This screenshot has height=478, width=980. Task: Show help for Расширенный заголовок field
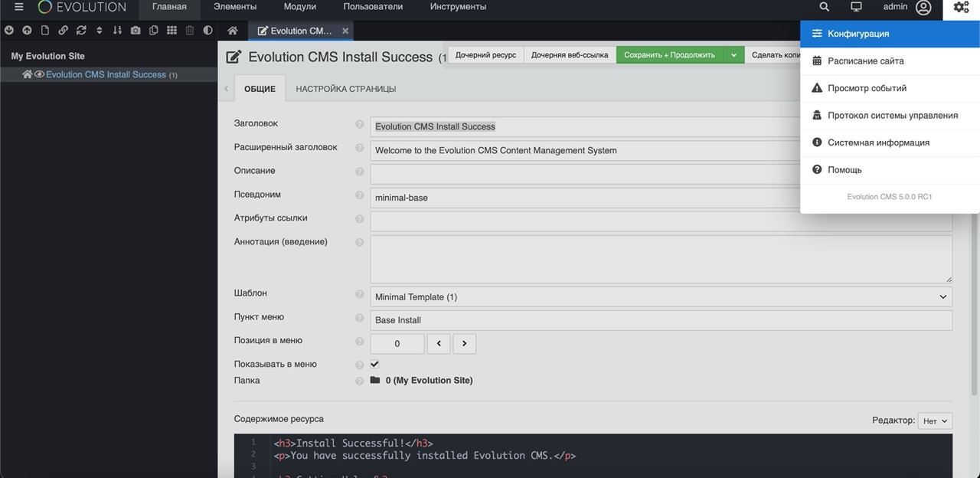[x=360, y=147]
